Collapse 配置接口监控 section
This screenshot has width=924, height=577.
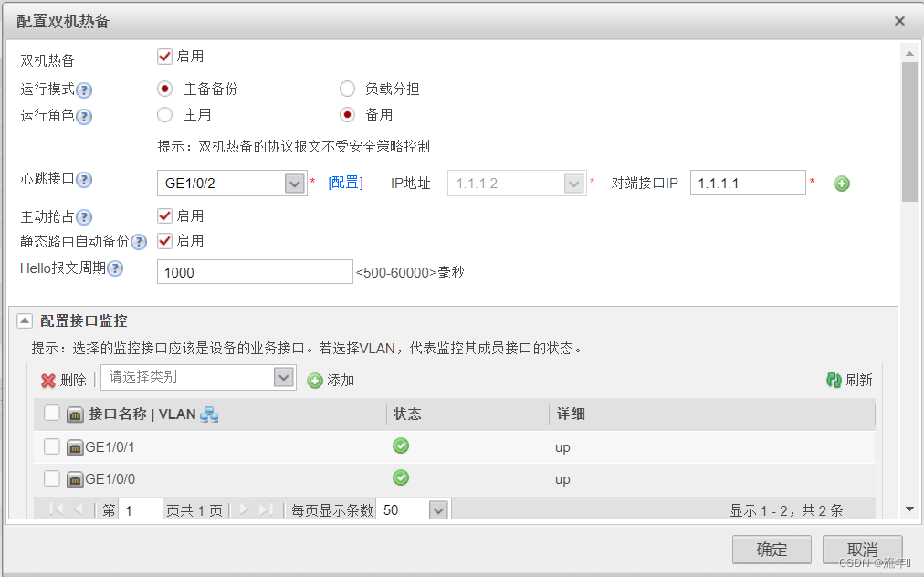(24, 321)
